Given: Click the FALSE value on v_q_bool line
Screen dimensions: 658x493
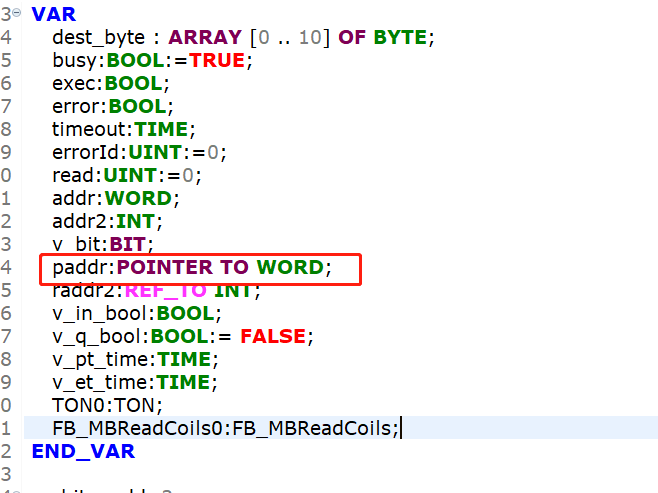Looking at the screenshot, I should [x=273, y=336].
